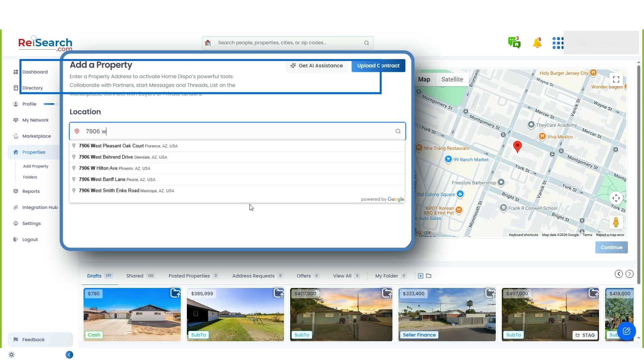The image size is (644, 362).
Task: Collapse the sidebar with the blue chevron
Action: [69, 355]
